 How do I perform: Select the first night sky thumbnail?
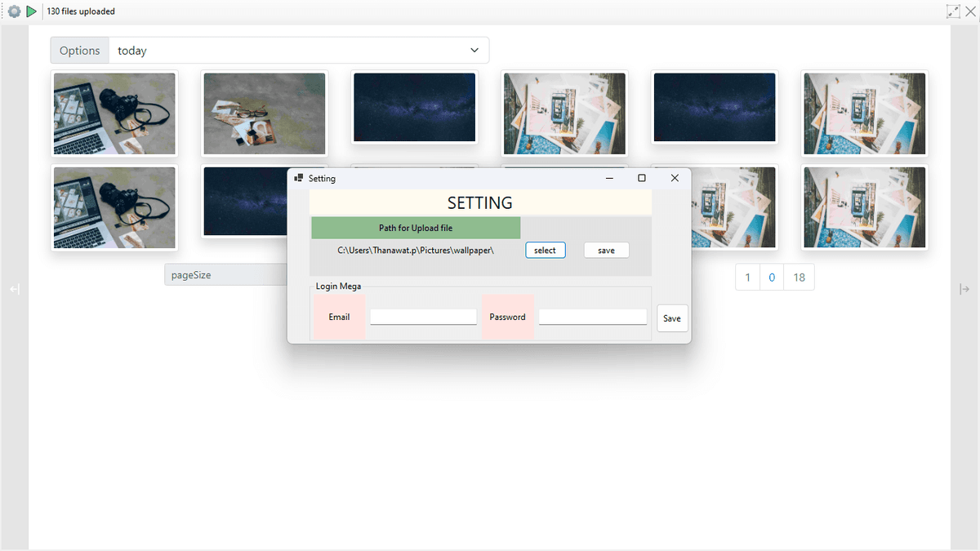tap(415, 108)
